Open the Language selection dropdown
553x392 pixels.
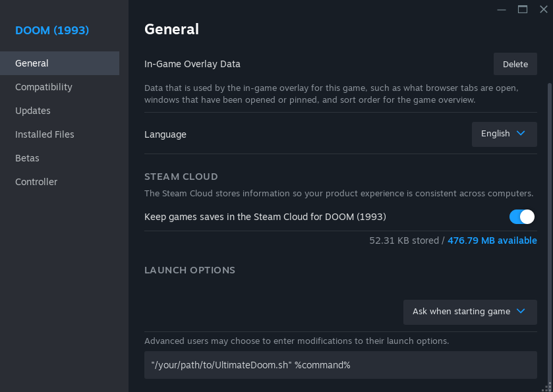tap(504, 134)
